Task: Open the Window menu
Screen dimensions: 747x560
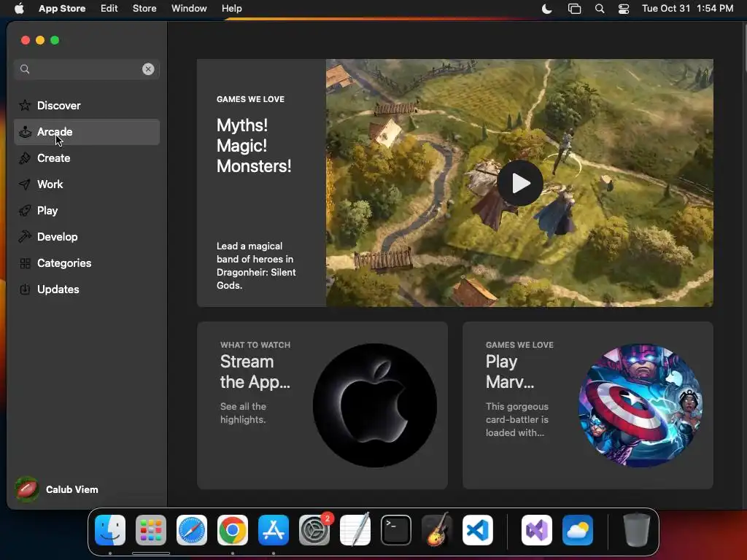Action: (189, 8)
